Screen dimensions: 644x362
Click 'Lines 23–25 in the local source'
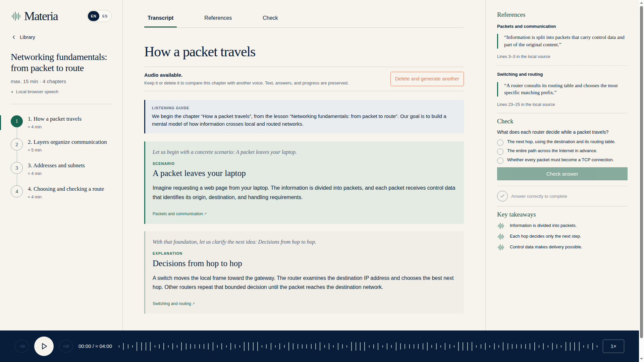(x=526, y=105)
